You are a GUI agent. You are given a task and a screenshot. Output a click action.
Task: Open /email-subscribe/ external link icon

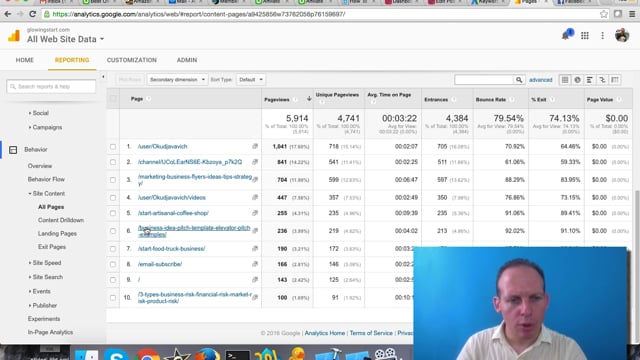[x=255, y=264]
